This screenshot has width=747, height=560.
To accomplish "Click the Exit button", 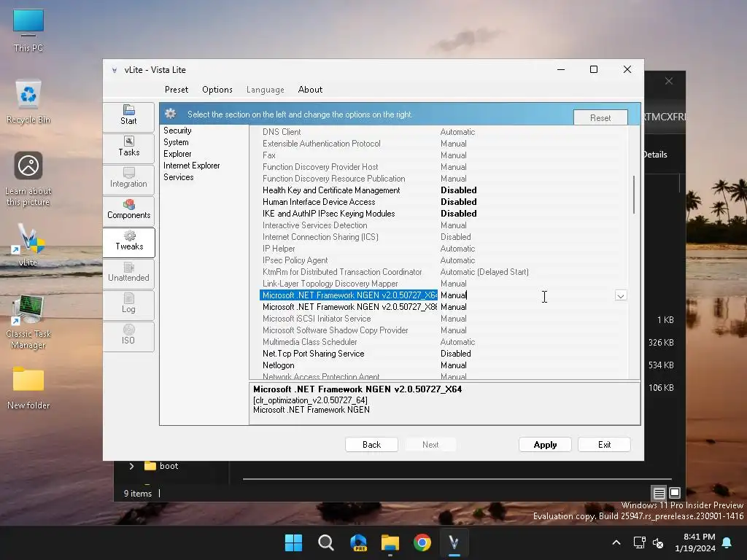I will click(604, 445).
